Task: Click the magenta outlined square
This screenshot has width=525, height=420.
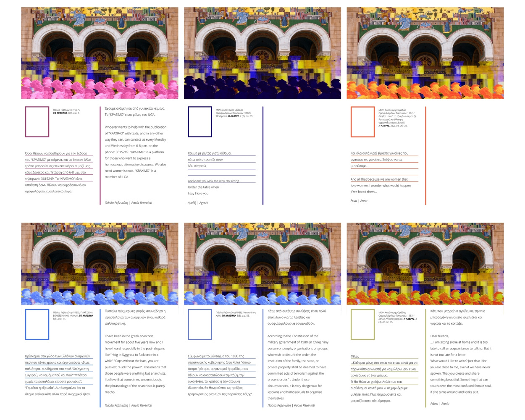Action: pos(37,122)
